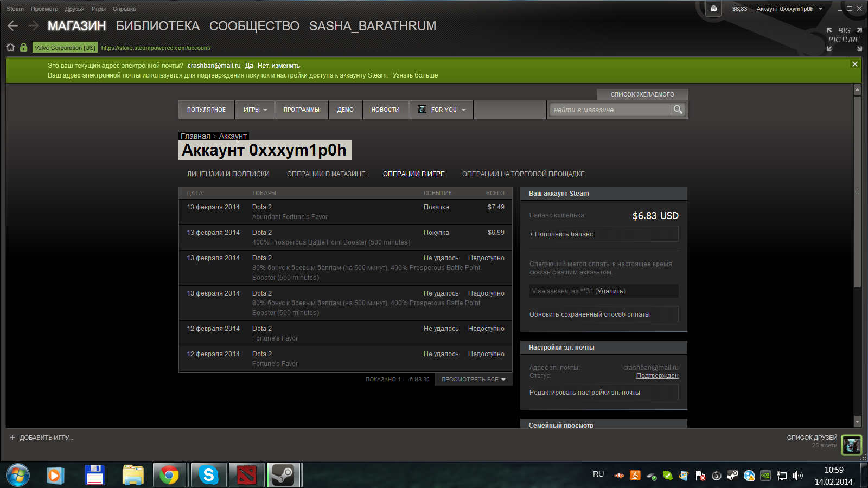The height and width of the screenshot is (488, 868).
Task: Expand the ИГРЫ store dropdown
Action: pyautogui.click(x=255, y=110)
